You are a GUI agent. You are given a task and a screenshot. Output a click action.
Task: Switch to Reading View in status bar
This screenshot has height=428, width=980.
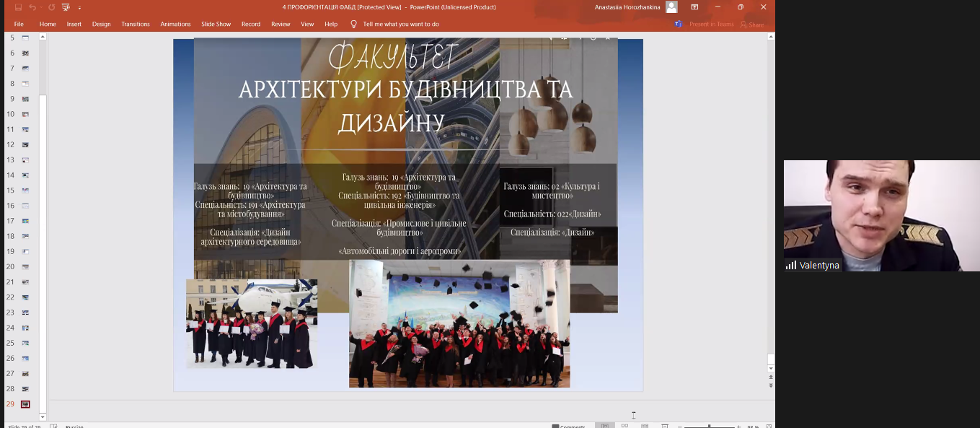tap(645, 426)
